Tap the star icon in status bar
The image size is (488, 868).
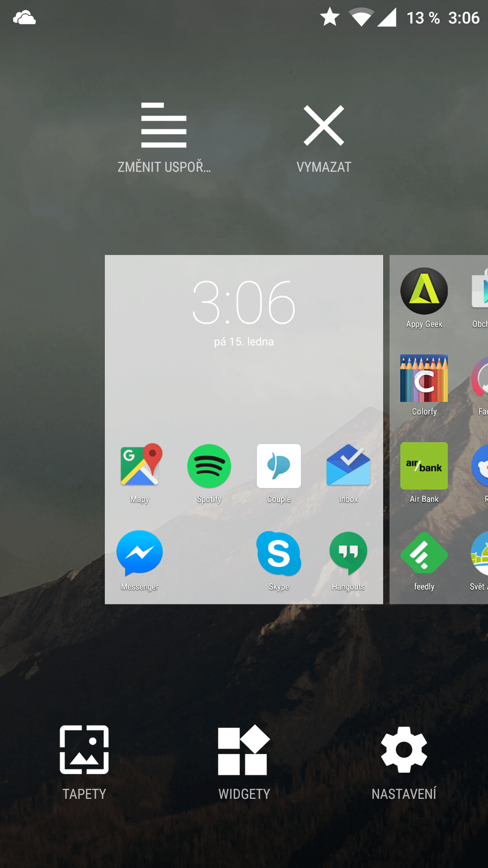pos(330,17)
